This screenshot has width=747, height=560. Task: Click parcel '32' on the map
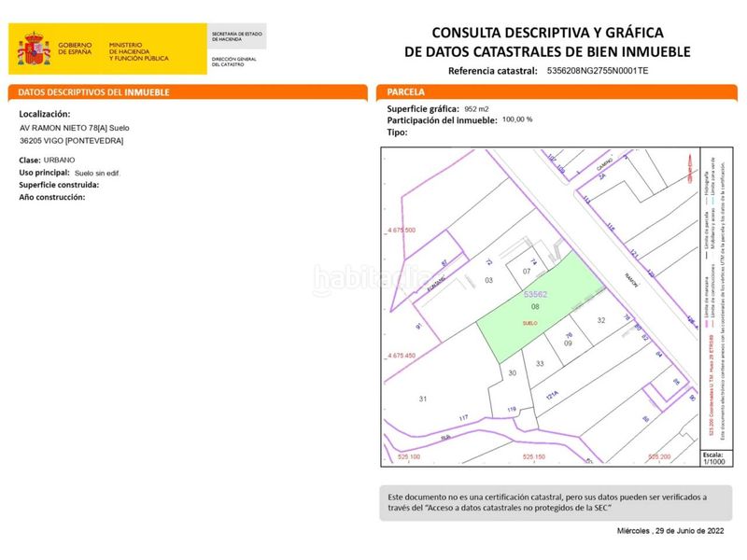pyautogui.click(x=601, y=320)
